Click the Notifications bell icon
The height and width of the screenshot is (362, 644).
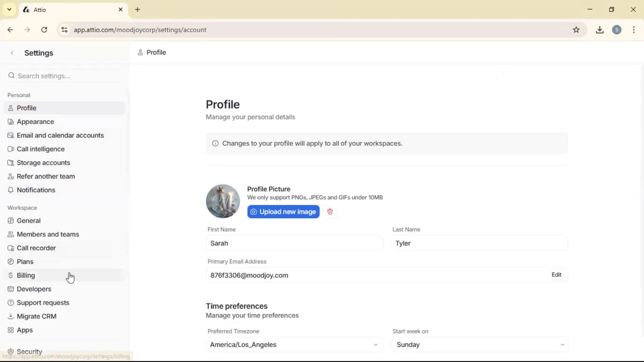(11, 190)
